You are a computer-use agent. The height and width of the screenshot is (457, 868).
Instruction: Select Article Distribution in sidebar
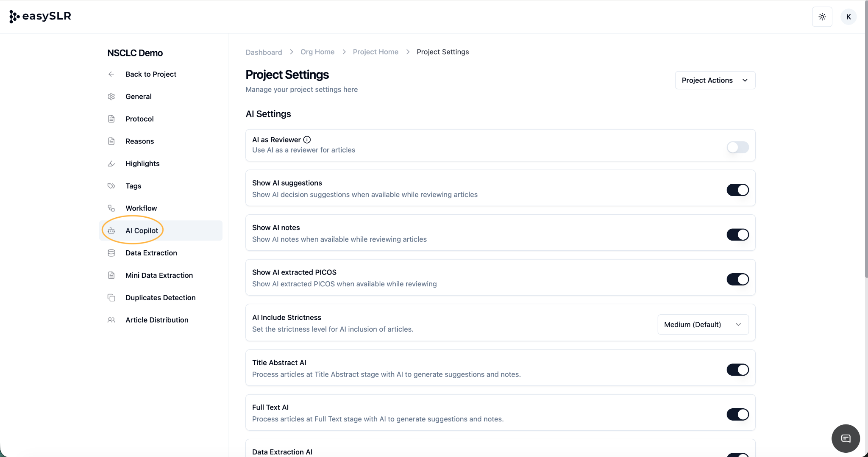coord(157,320)
